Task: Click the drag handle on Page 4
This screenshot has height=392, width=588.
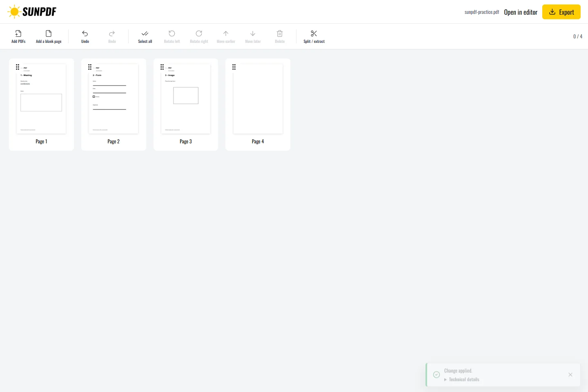Action: pos(234,67)
